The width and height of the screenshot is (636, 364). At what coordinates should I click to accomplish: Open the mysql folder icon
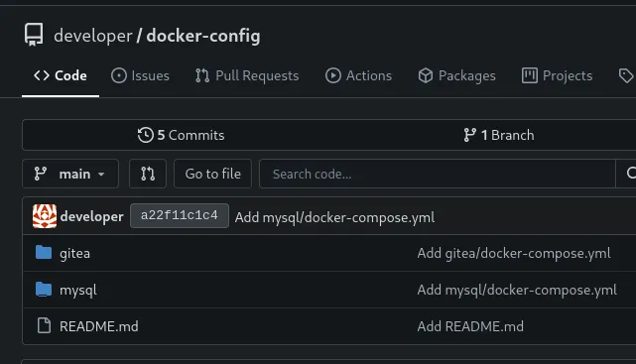click(44, 290)
